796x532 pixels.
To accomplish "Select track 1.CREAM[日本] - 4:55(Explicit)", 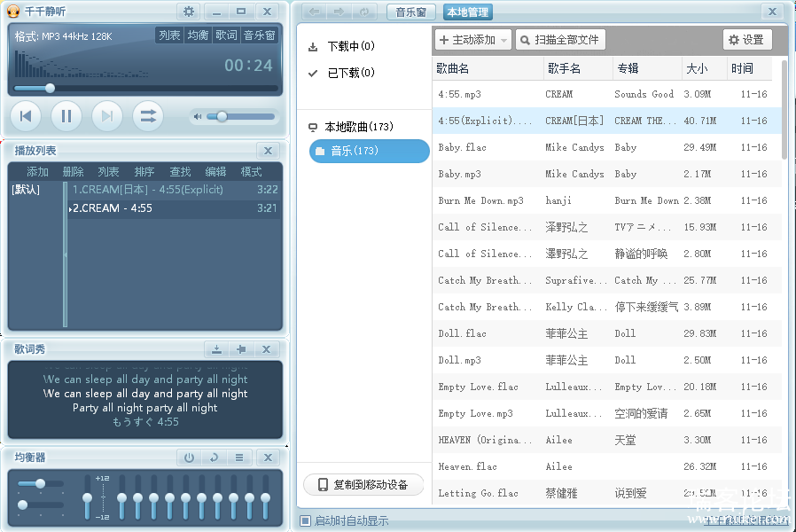I will click(174, 190).
